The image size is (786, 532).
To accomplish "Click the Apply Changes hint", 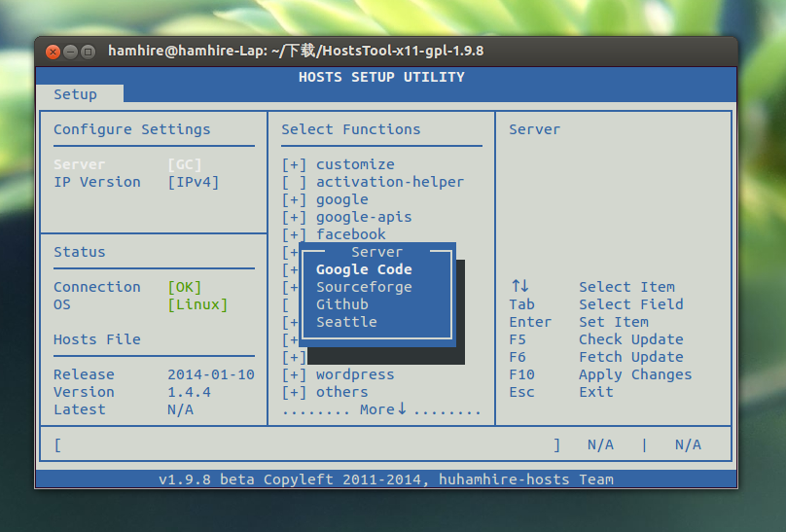I will click(x=635, y=374).
